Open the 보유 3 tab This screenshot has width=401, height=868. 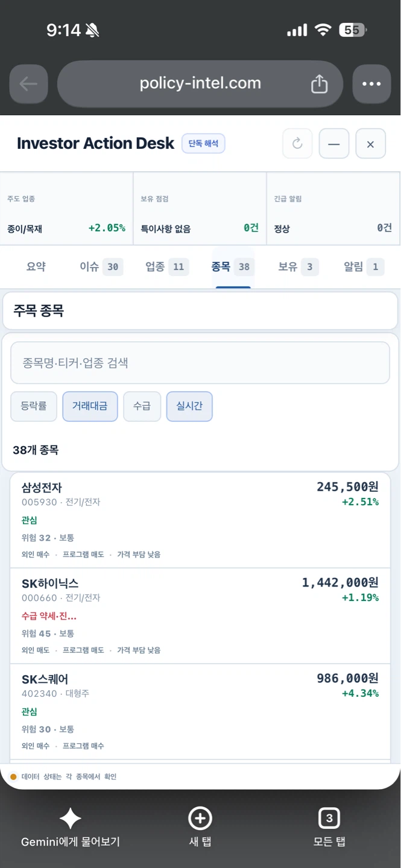point(298,266)
